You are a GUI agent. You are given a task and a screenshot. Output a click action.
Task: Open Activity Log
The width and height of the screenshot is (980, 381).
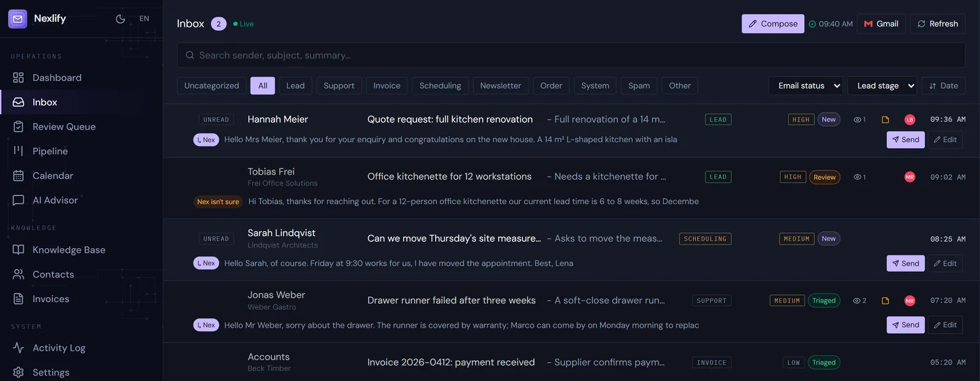click(81, 348)
